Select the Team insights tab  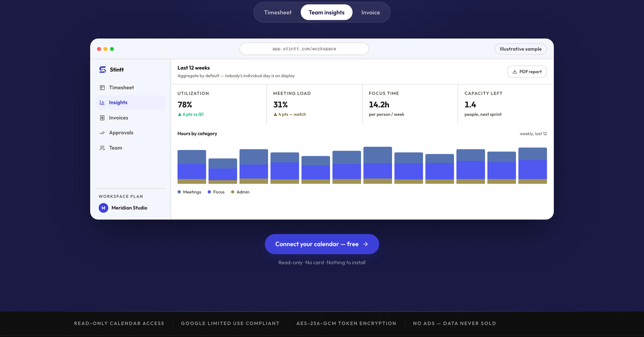(x=327, y=12)
